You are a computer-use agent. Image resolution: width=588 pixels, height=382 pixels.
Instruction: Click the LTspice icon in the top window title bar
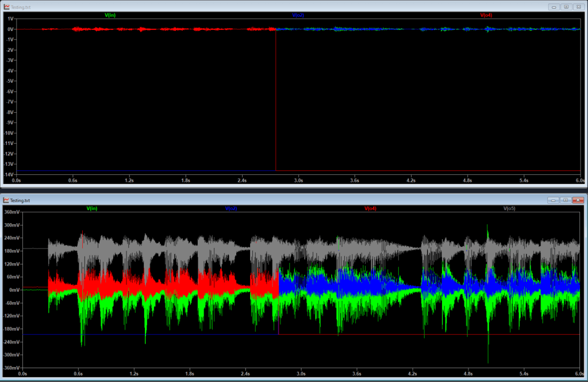click(7, 6)
